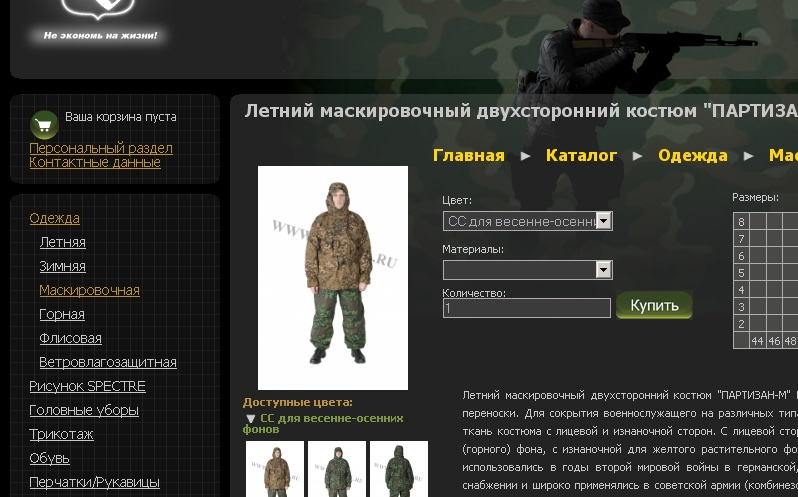798x497 pixels.
Task: Click the product title heading
Action: coord(521,110)
